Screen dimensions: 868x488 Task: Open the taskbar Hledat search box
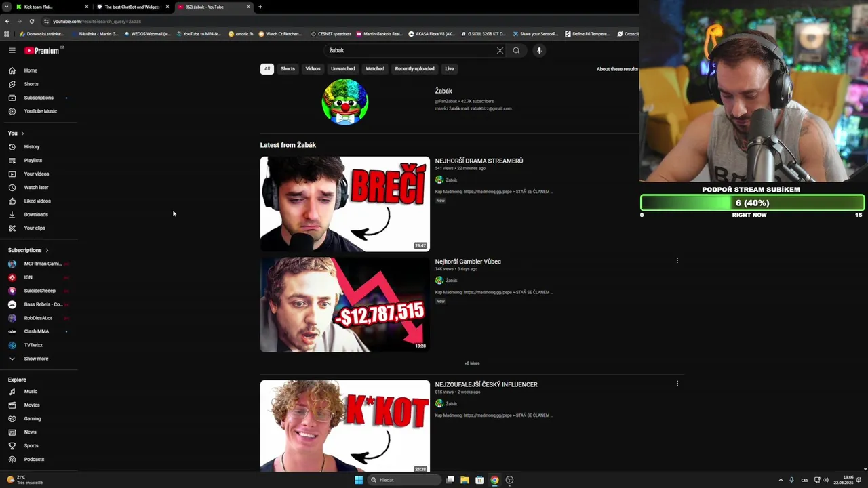coord(405,480)
